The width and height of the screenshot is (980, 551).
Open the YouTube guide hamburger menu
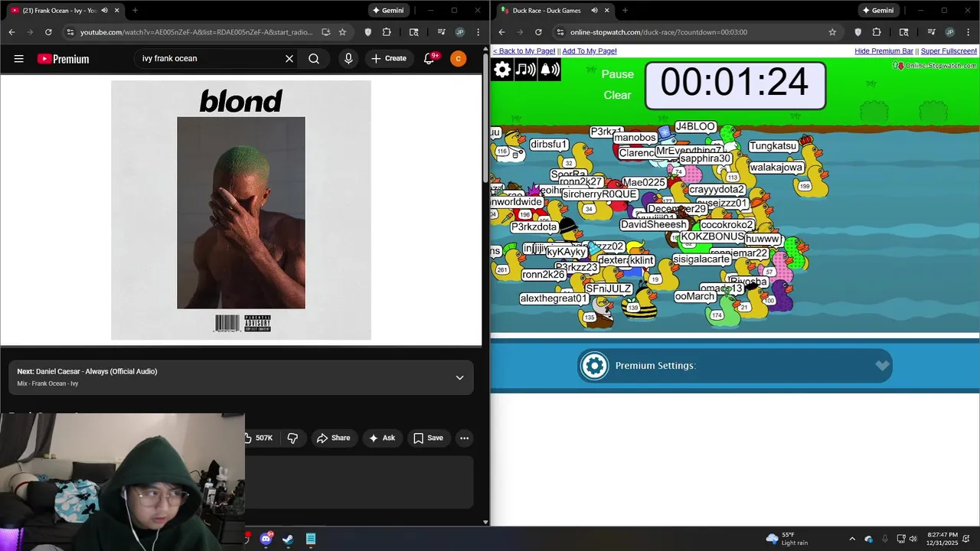pos(18,59)
